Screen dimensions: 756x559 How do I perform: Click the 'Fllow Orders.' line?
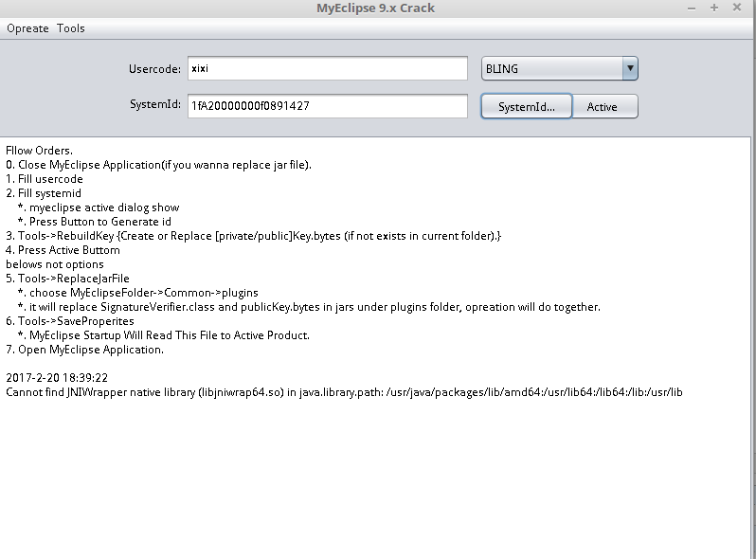(39, 151)
